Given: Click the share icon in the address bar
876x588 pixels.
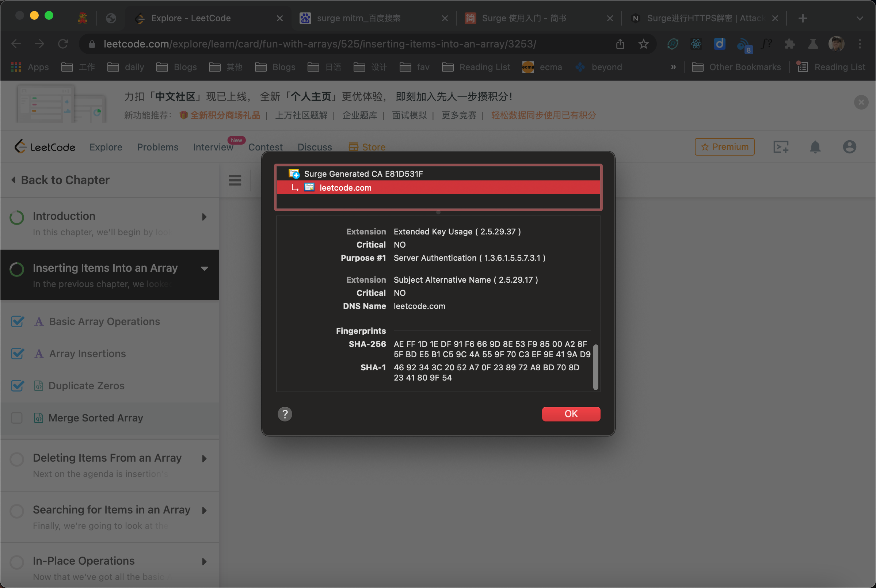Looking at the screenshot, I should coord(620,44).
